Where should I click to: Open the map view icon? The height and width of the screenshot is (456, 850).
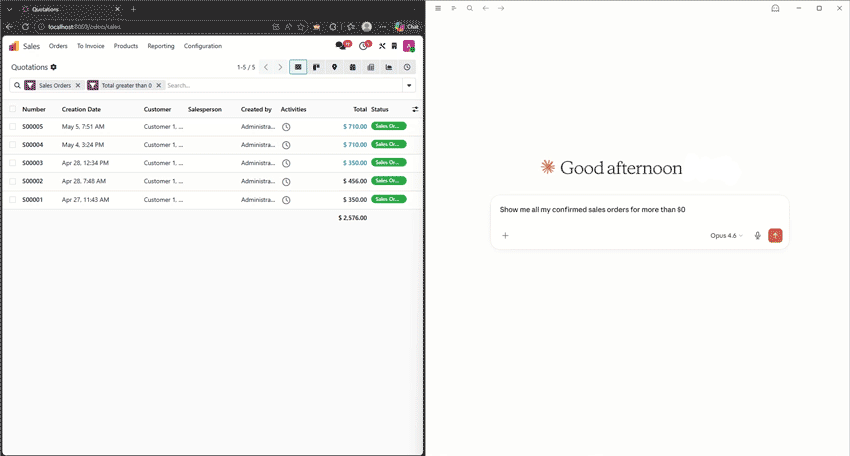point(334,67)
